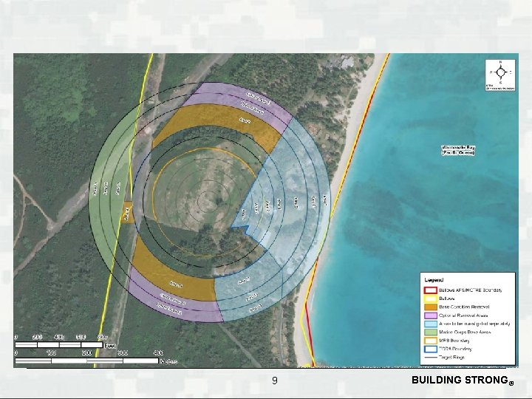Click the small orange block on the yellow boundary line
532x399 pixels.
coord(127,212)
